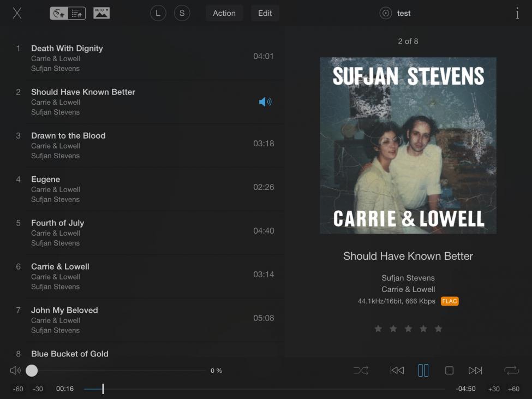Switch to album-number display mode icon
Screen dimensions: 532x399
pos(59,13)
